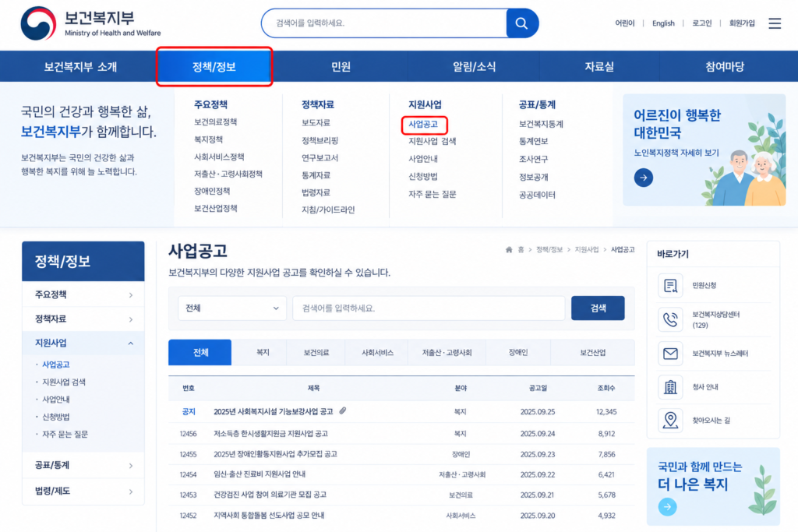Click 보건복지통계 in the mega menu
This screenshot has height=532, width=798.
click(541, 124)
